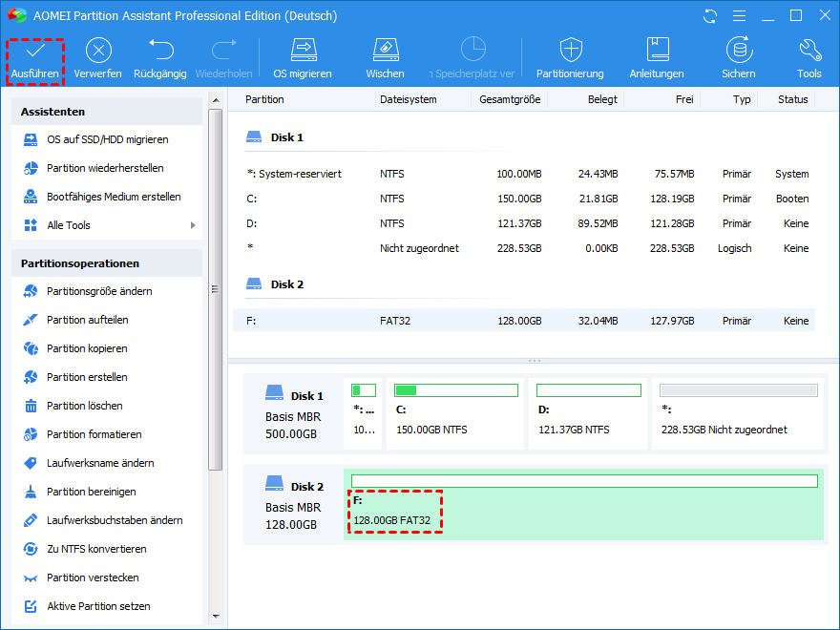Image resolution: width=840 pixels, height=630 pixels.
Task: Expand the Alle Tools submenu arrow
Action: click(193, 225)
